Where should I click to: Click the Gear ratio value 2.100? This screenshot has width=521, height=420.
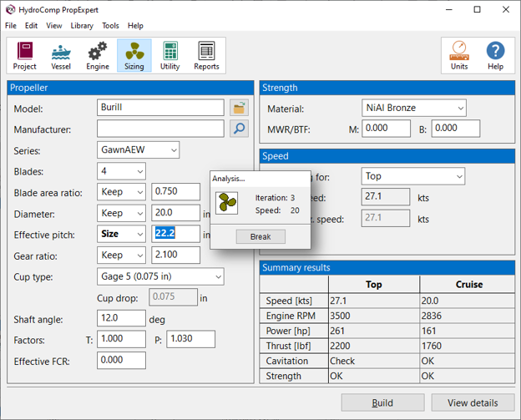coord(176,255)
